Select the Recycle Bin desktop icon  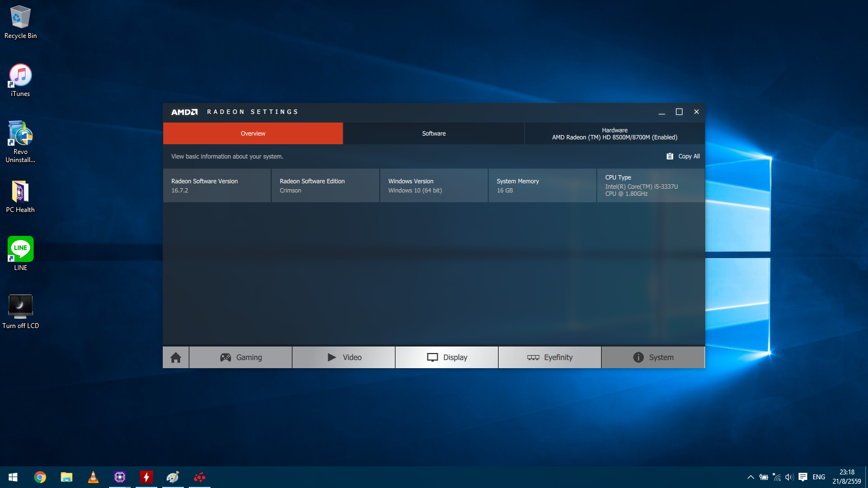point(21,22)
